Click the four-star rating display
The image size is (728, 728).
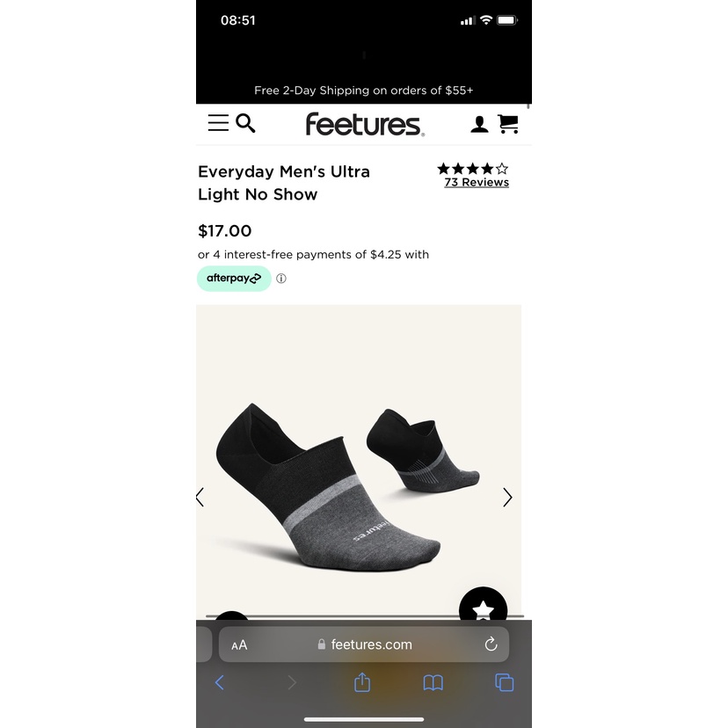pos(473,169)
